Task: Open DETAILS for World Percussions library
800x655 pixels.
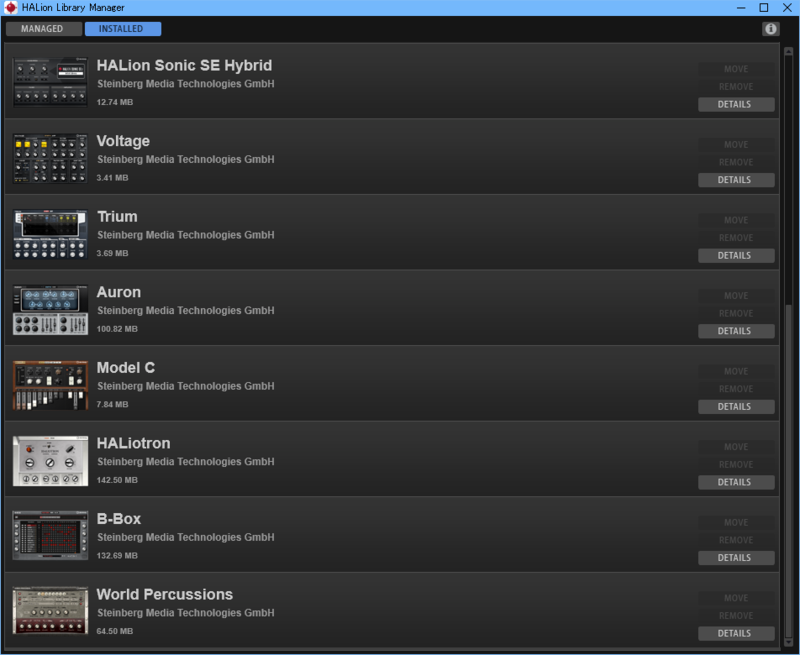Action: click(736, 633)
